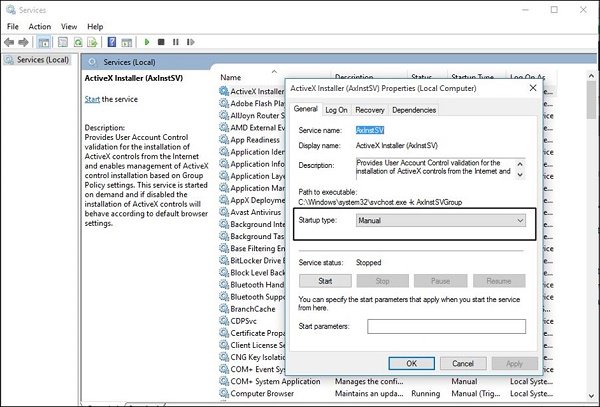
Task: Click Cancel in the Properties dialog
Action: click(462, 364)
